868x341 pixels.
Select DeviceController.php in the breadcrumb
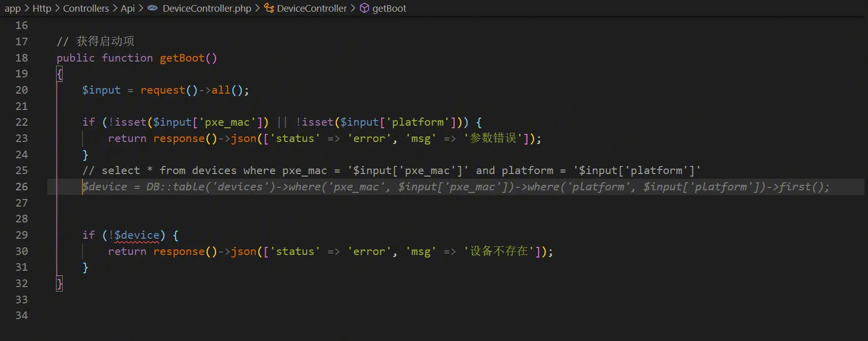pos(207,8)
